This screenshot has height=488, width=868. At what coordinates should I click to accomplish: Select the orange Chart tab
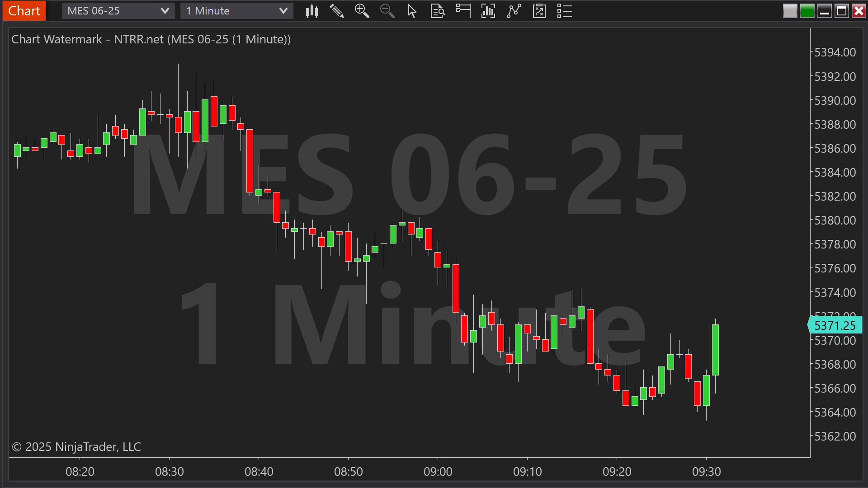[x=24, y=10]
